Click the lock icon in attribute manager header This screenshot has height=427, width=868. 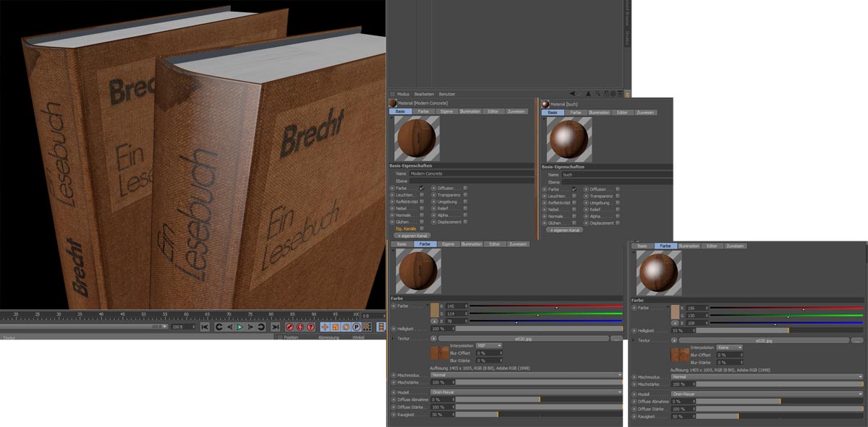click(605, 93)
